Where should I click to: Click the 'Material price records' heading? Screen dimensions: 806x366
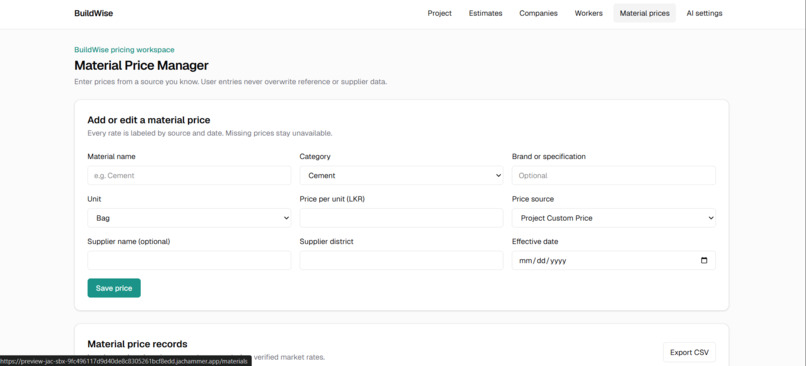click(137, 344)
